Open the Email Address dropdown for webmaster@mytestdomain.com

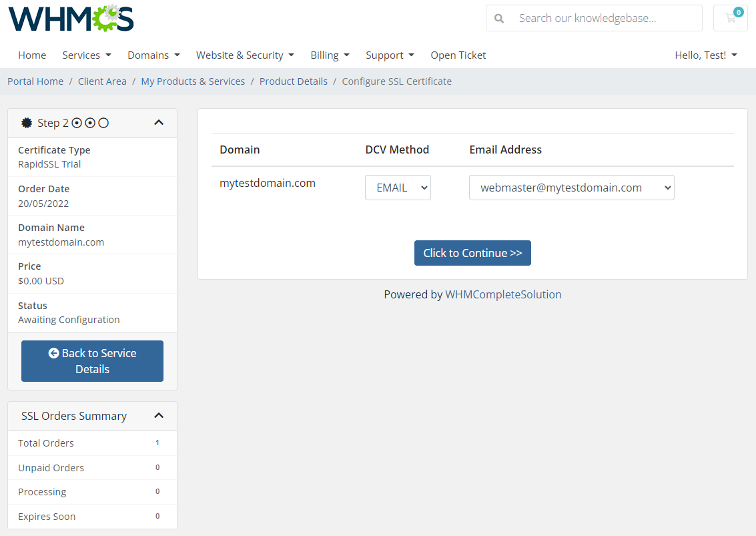point(571,188)
